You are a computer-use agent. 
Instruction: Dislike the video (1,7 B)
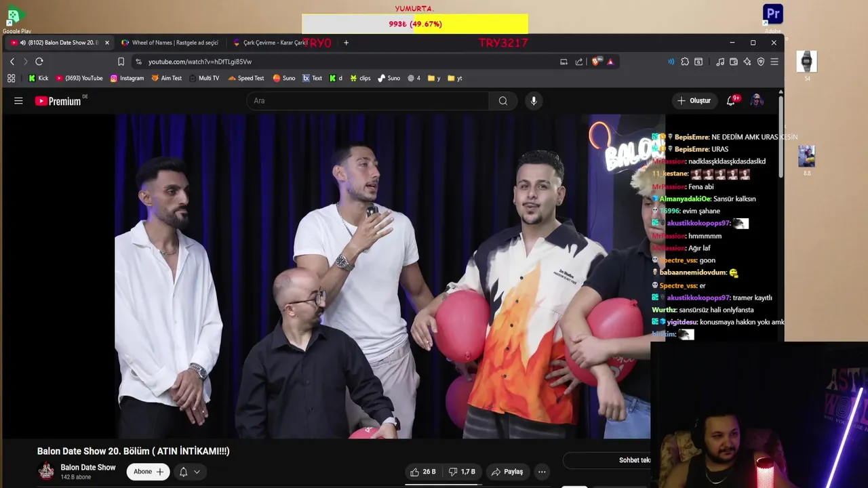point(462,472)
